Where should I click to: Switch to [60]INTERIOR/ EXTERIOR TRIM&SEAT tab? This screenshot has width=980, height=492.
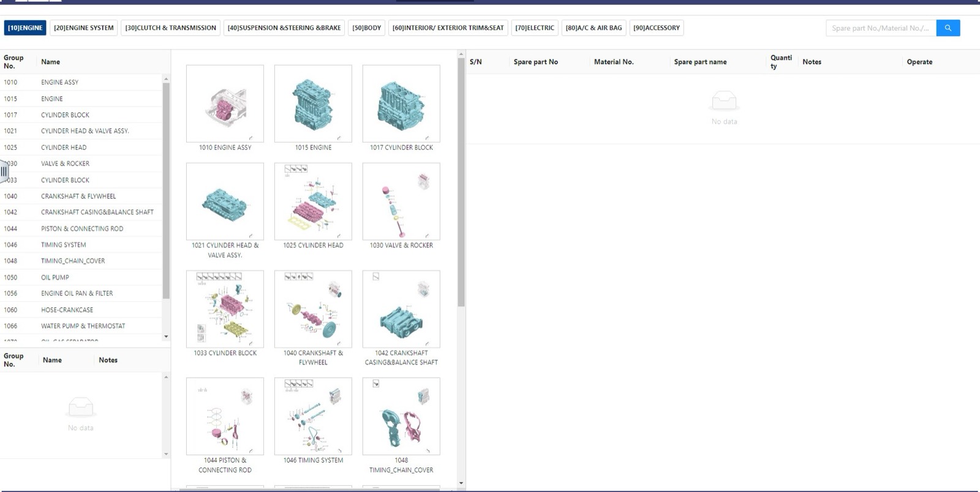448,28
